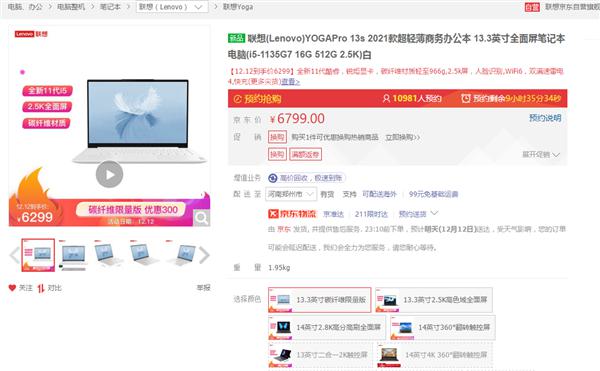Image resolution: width=600 pixels, height=371 pixels.
Task: Click the 211限时达 delivery option
Action: [371, 214]
